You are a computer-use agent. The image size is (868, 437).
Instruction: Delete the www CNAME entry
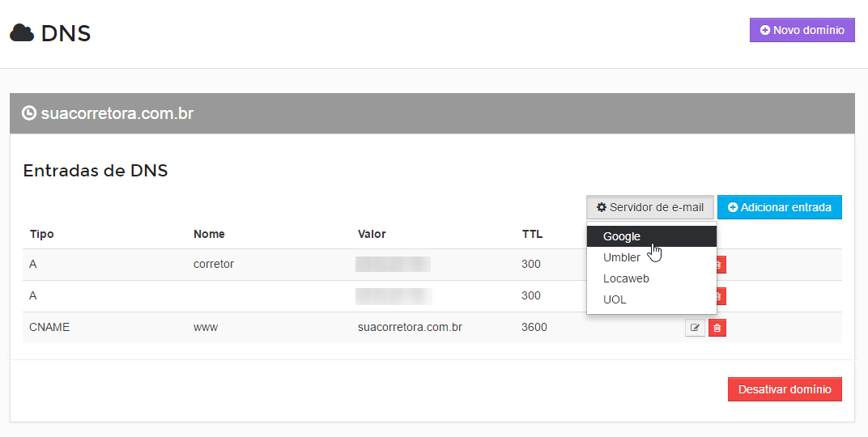[x=717, y=328]
